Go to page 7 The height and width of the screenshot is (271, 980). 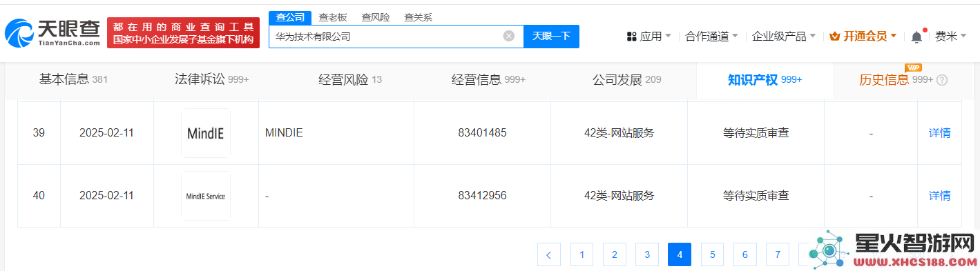tap(777, 254)
